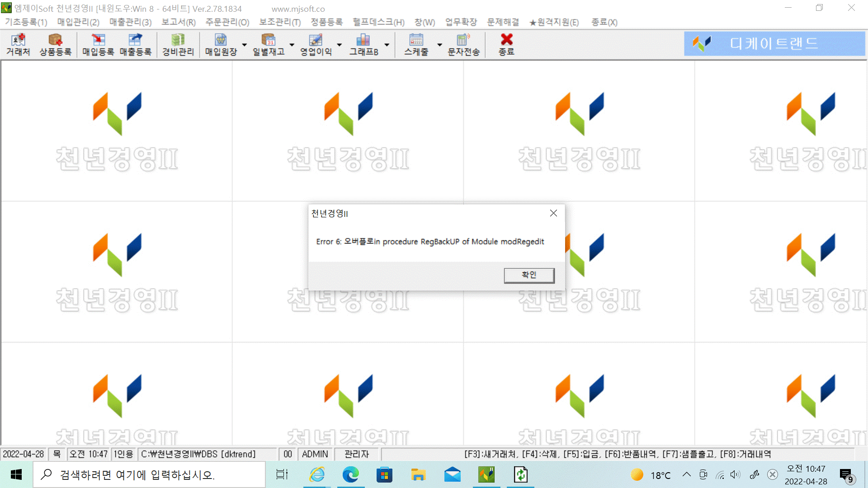The height and width of the screenshot is (488, 868).
Task: Open the green sync app on taskbar
Action: (x=520, y=474)
